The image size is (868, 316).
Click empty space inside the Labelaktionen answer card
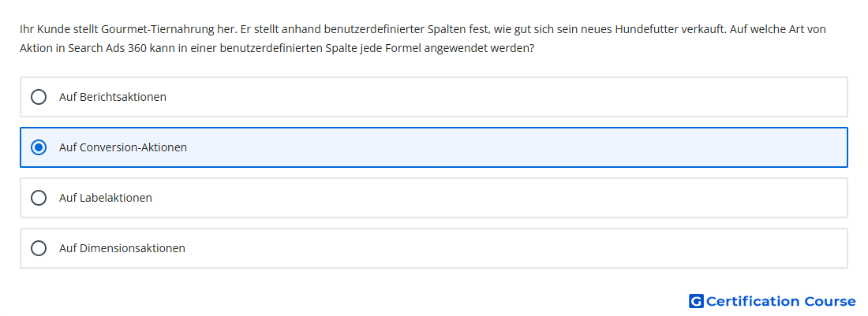[498, 198]
